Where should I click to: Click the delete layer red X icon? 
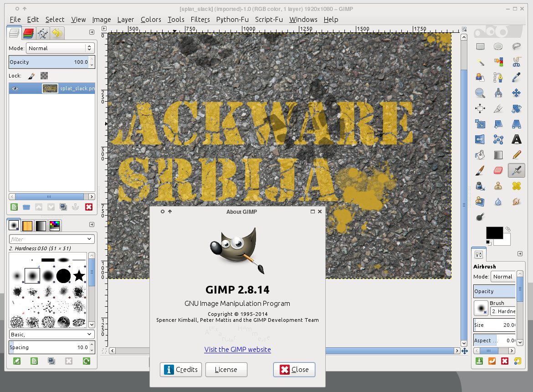88,207
